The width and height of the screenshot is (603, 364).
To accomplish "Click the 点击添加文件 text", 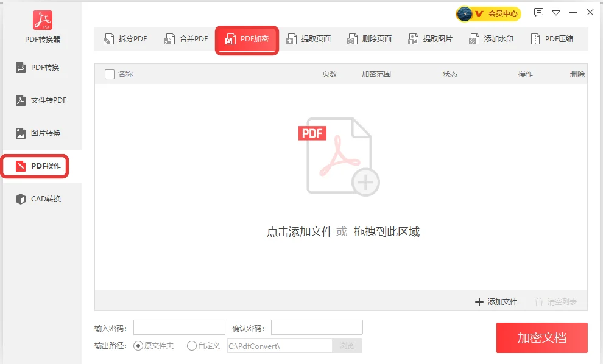I will tap(300, 232).
